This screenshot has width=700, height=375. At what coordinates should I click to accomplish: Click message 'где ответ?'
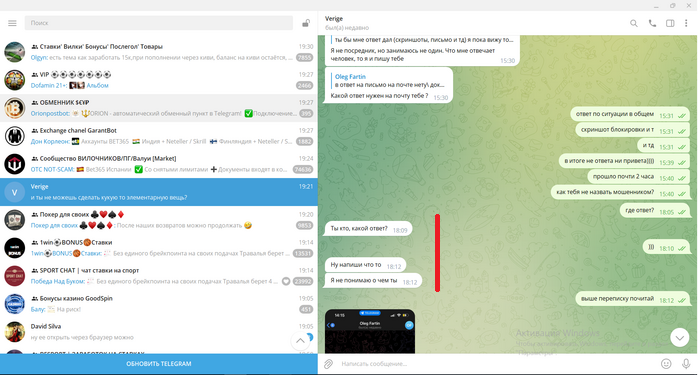click(x=654, y=211)
